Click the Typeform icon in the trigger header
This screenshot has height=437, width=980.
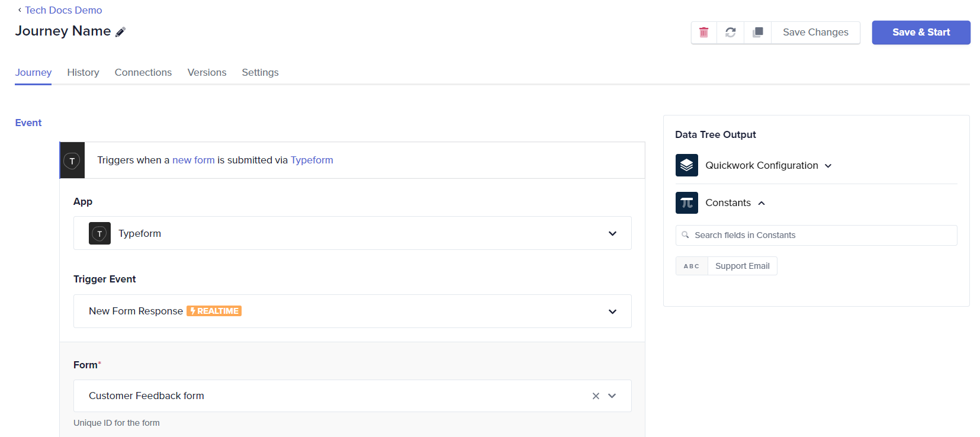tap(72, 160)
